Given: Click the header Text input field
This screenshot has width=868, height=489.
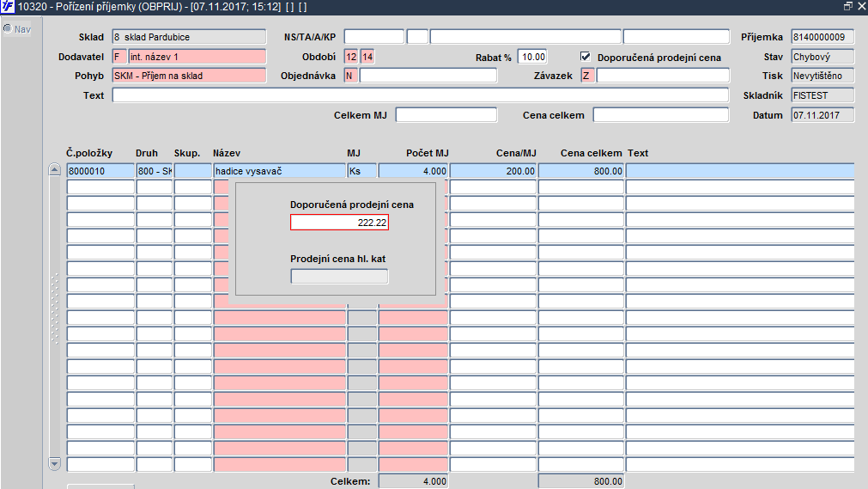Looking at the screenshot, I should [x=420, y=95].
